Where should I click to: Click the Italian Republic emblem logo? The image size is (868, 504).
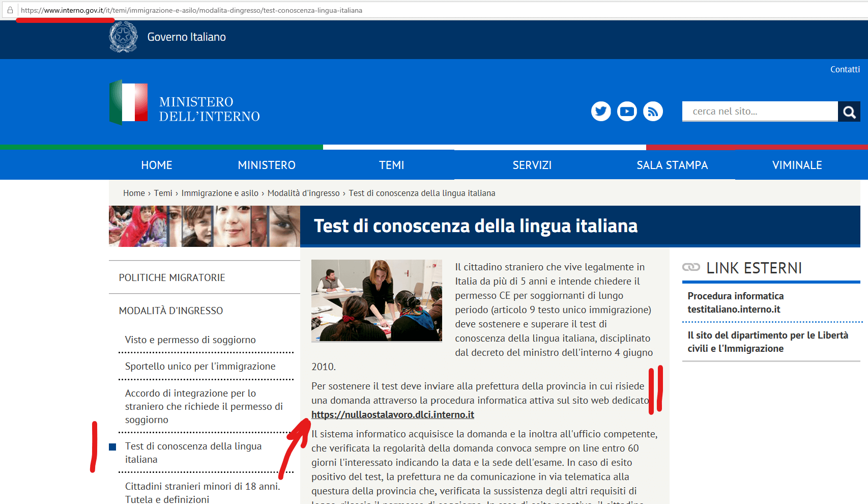(x=123, y=37)
